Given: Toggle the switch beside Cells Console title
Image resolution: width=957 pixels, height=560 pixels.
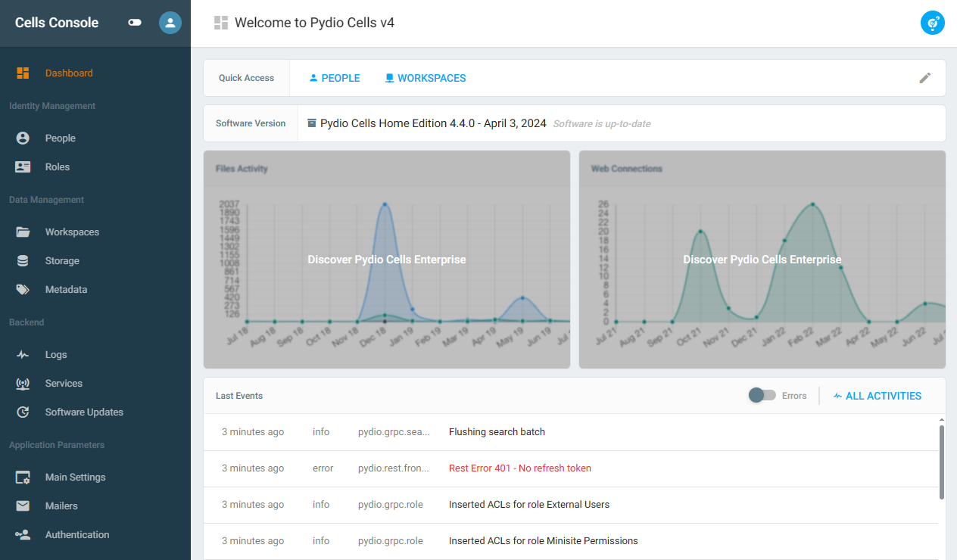Looking at the screenshot, I should pyautogui.click(x=135, y=23).
